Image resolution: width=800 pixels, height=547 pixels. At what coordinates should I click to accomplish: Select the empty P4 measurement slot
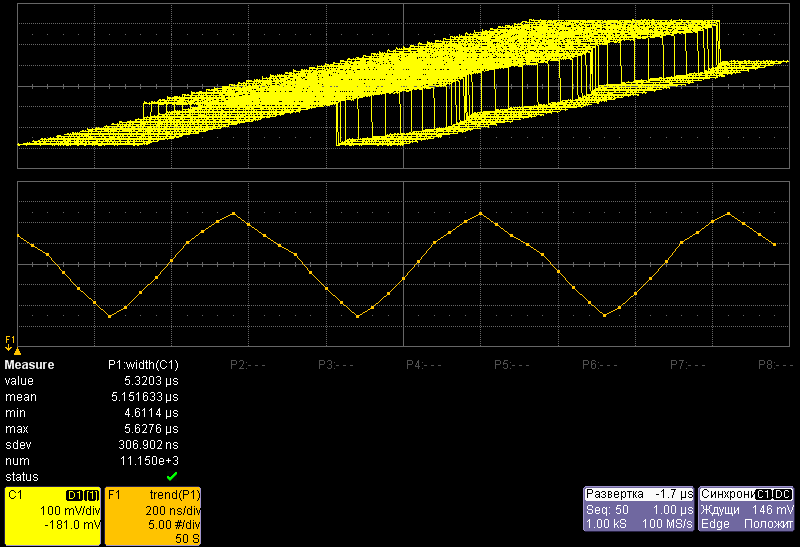click(x=423, y=366)
